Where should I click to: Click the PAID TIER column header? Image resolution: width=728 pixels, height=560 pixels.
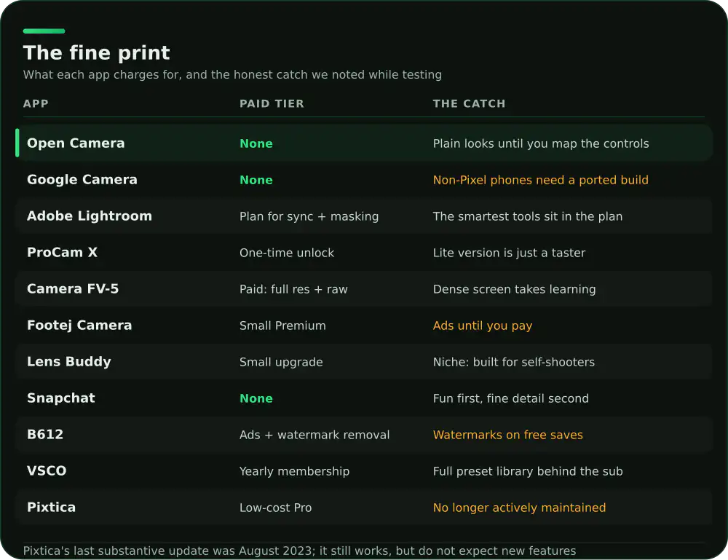coord(272,103)
